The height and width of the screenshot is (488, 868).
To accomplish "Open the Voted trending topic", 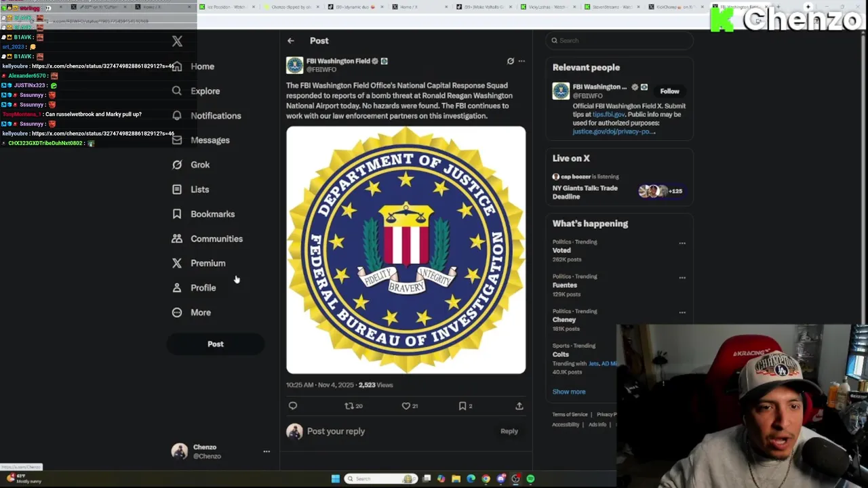I will point(561,251).
